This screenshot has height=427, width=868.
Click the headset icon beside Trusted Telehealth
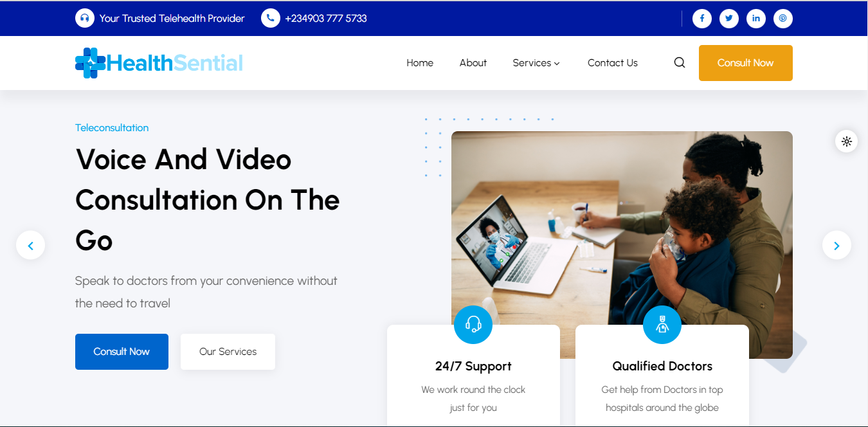coord(85,19)
